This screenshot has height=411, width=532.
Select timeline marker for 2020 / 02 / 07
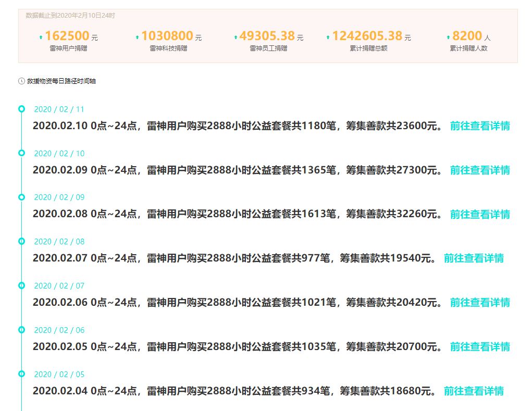click(21, 285)
